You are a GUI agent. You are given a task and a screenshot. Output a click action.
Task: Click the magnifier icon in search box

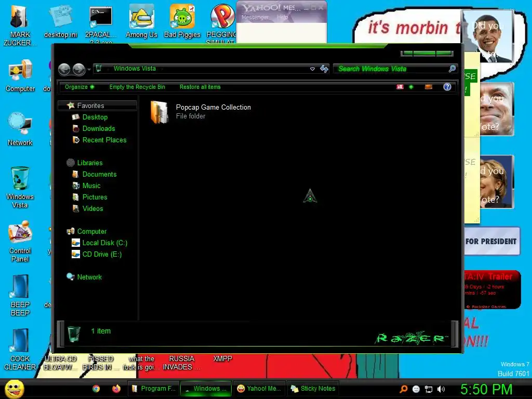pyautogui.click(x=452, y=69)
